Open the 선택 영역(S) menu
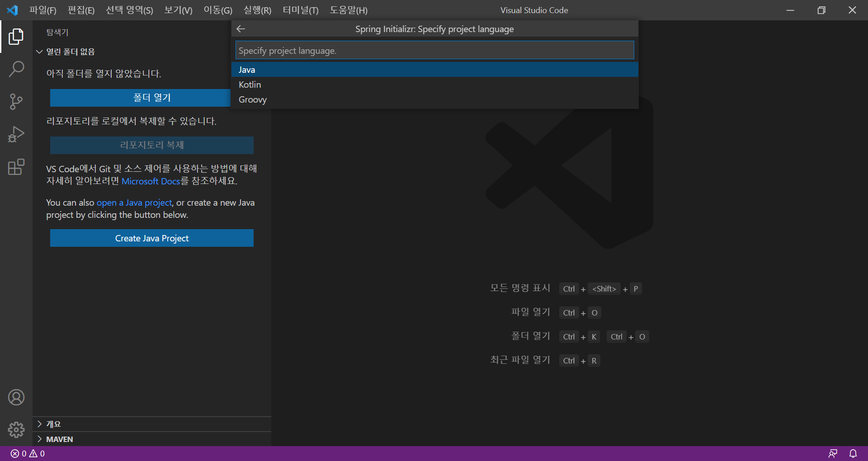Screen dimensions: 868x461 point(129,10)
